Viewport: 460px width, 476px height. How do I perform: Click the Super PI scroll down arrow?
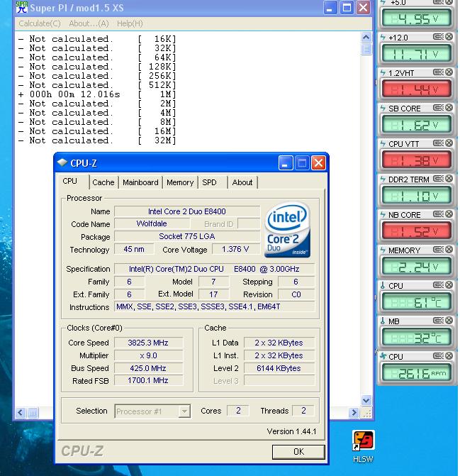point(366,400)
